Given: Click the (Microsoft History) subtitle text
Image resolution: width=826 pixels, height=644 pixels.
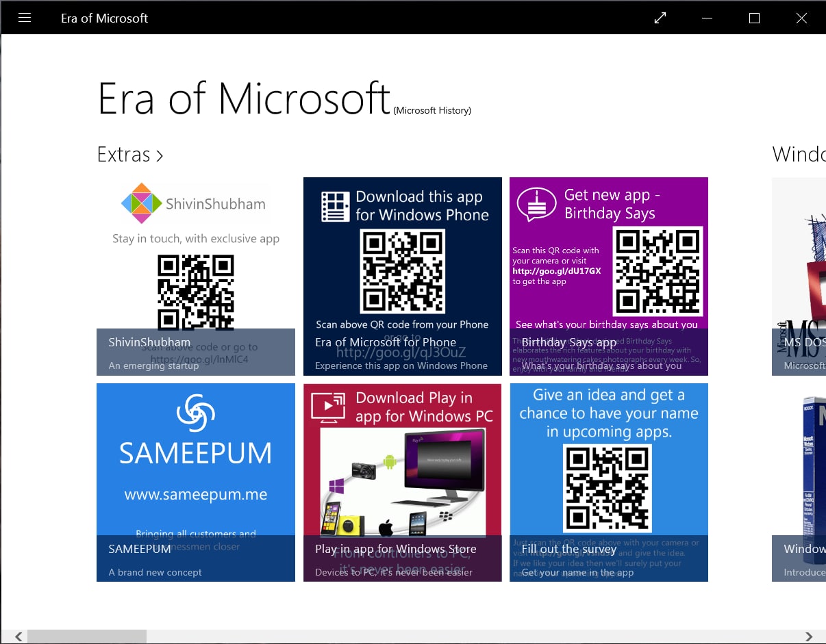Looking at the screenshot, I should tap(432, 110).
